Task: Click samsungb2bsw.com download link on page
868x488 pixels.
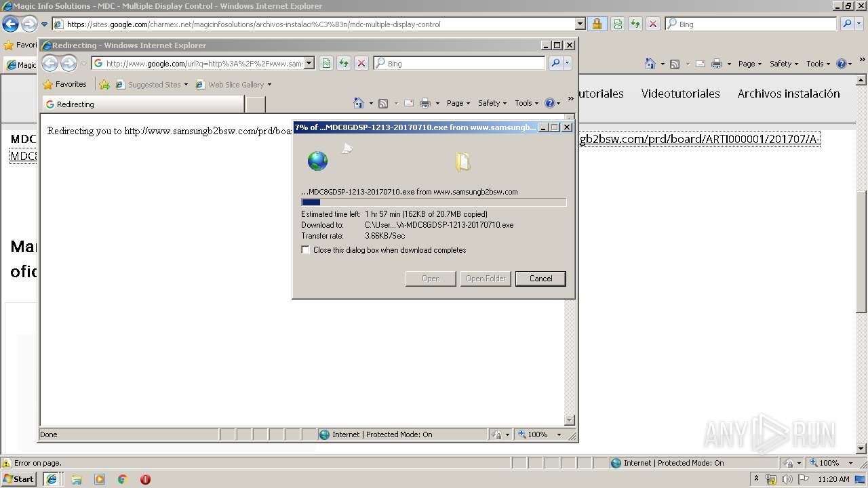Action: click(698, 140)
